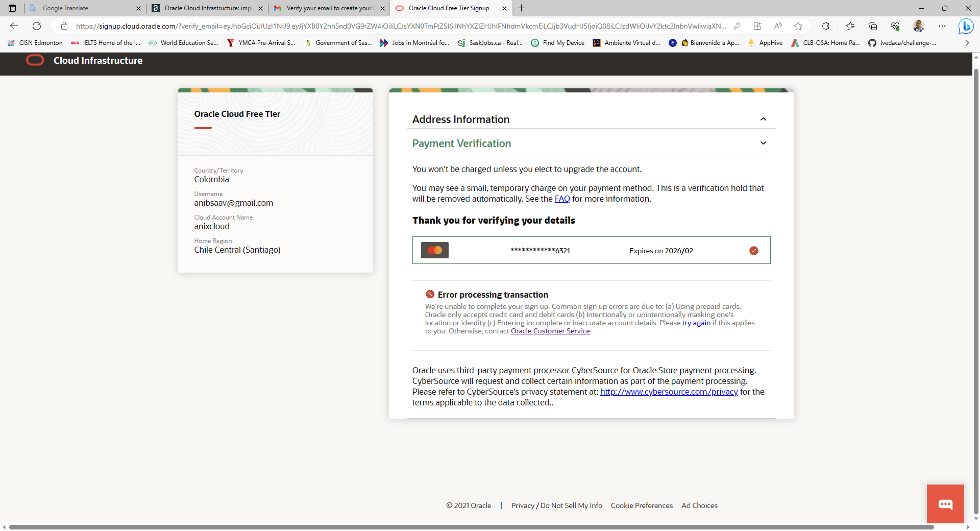Open the chat support widget

pos(945,504)
